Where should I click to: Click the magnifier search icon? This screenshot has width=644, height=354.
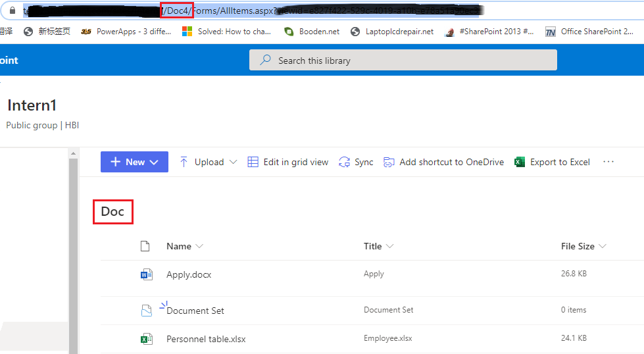(x=265, y=60)
